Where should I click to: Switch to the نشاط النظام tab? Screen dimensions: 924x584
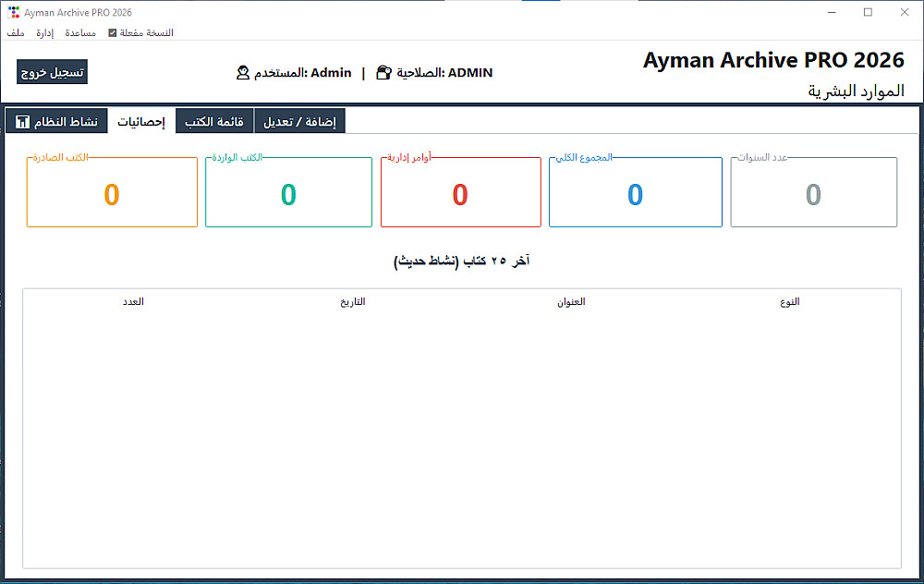[56, 121]
